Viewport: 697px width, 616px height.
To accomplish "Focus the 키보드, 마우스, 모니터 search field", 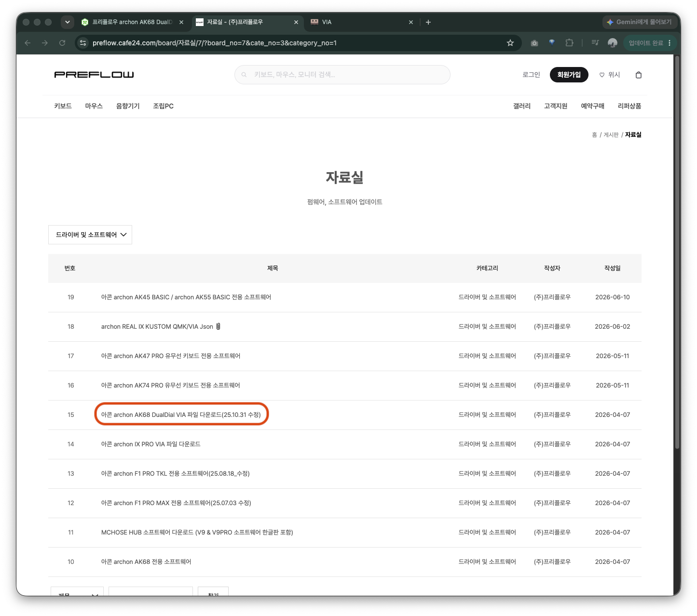I will click(342, 75).
